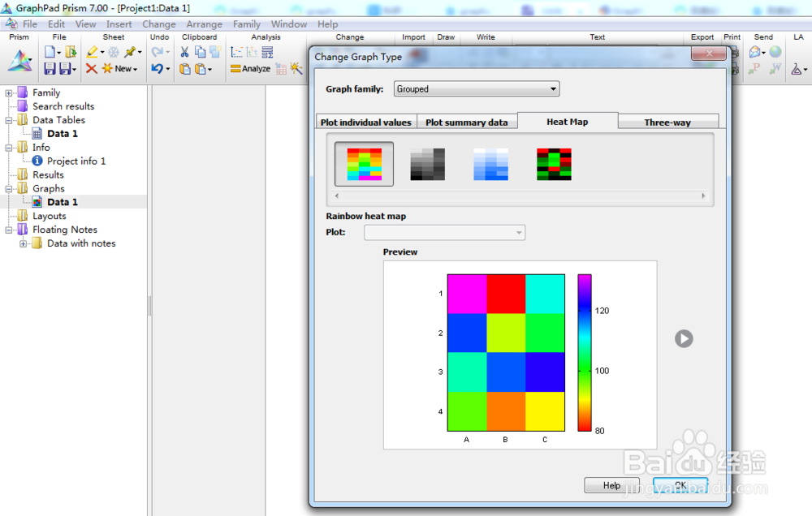
Task: Open the Paste Special dropdown arrow
Action: coord(209,70)
